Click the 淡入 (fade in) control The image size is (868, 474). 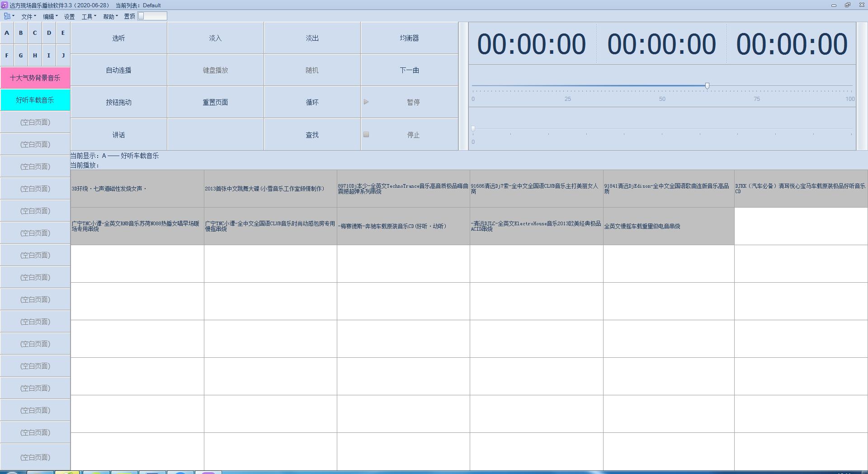[x=215, y=38]
